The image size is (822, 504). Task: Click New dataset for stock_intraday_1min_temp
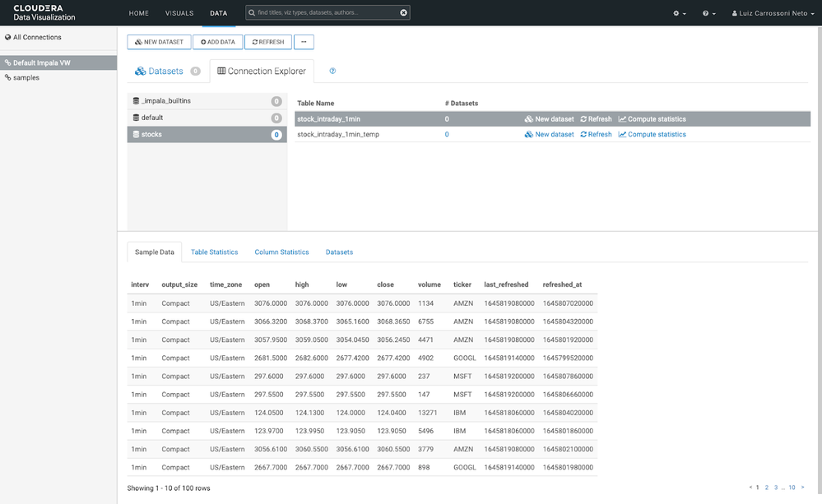(x=549, y=135)
